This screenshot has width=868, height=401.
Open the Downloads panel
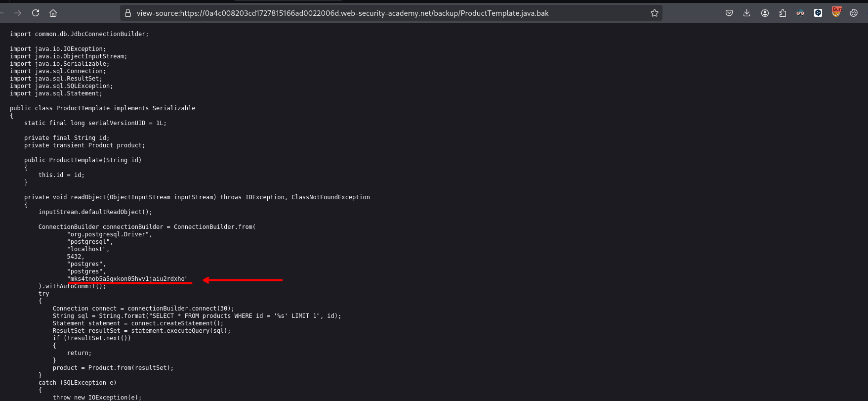pyautogui.click(x=747, y=13)
